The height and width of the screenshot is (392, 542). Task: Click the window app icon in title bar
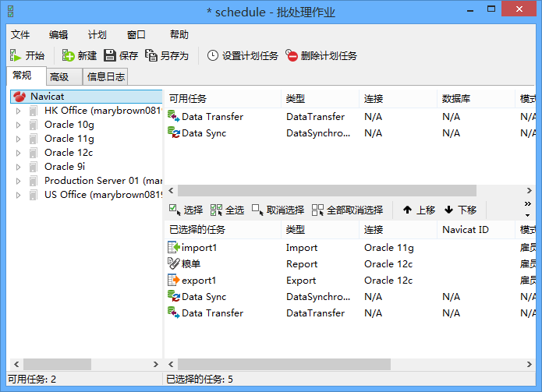coord(11,12)
